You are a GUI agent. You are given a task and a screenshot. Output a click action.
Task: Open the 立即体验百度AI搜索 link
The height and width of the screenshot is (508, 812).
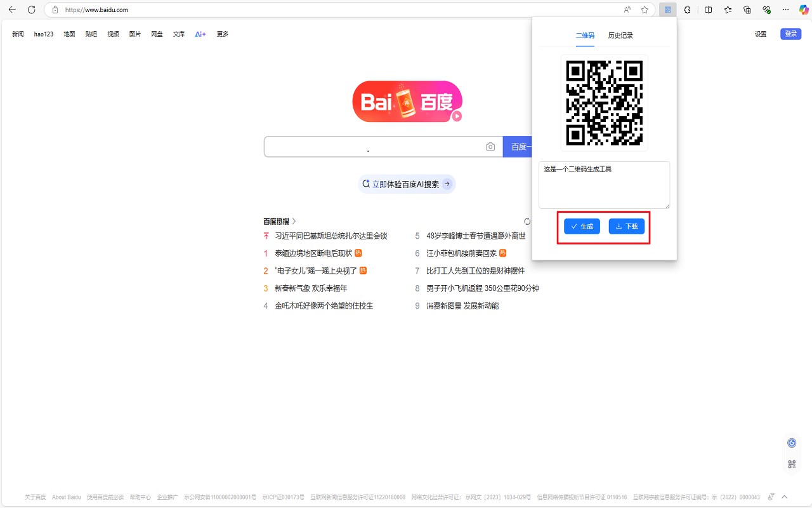click(407, 184)
